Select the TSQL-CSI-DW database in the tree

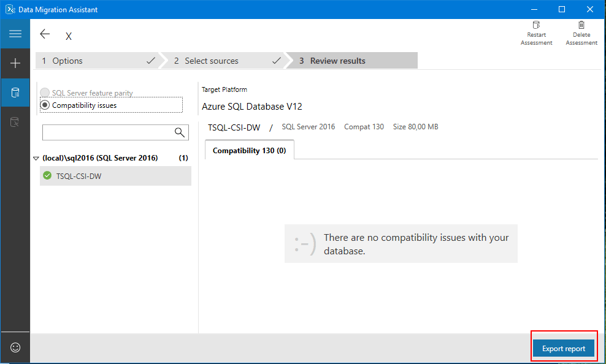(x=80, y=176)
